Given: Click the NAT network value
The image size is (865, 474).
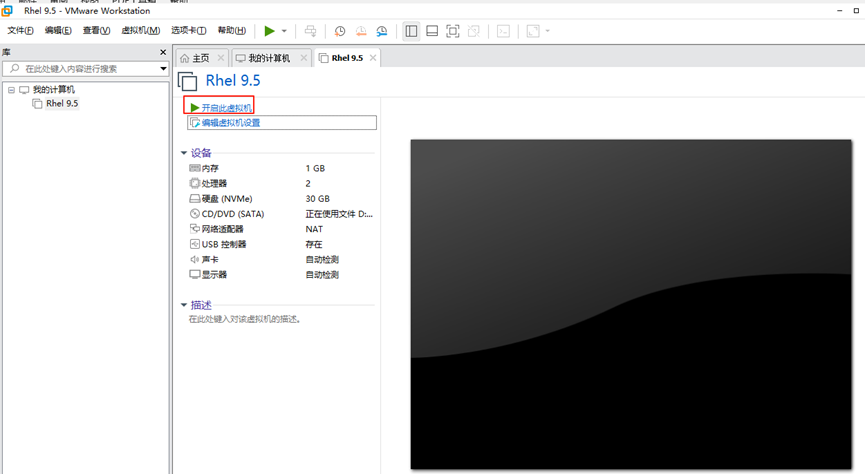Looking at the screenshot, I should (314, 229).
